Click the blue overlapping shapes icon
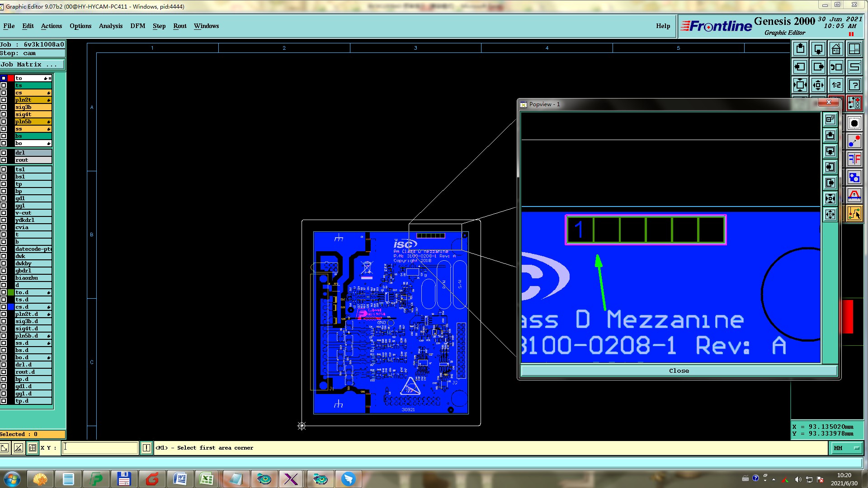This screenshot has width=868, height=488. point(854,177)
